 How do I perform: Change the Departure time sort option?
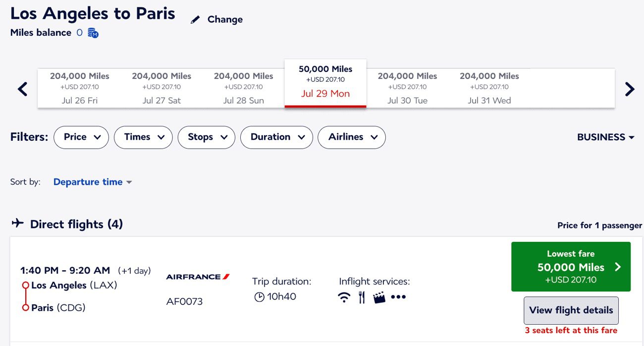[92, 182]
